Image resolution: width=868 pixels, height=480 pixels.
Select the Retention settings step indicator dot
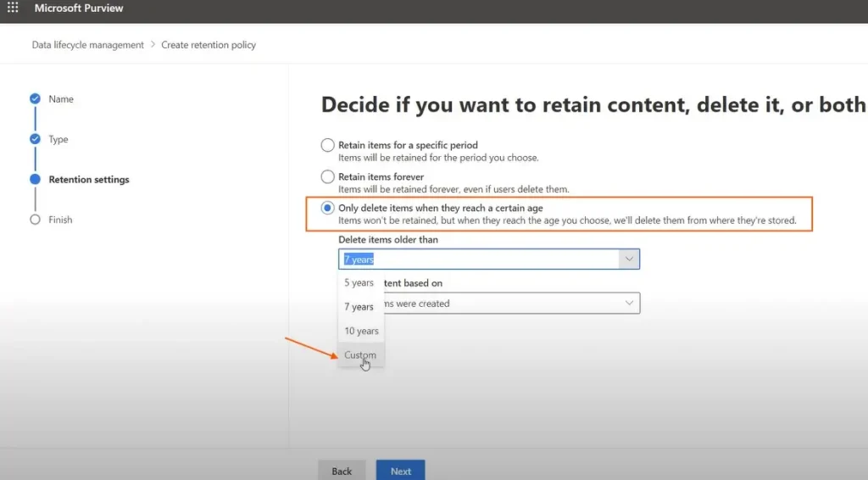tap(35, 180)
